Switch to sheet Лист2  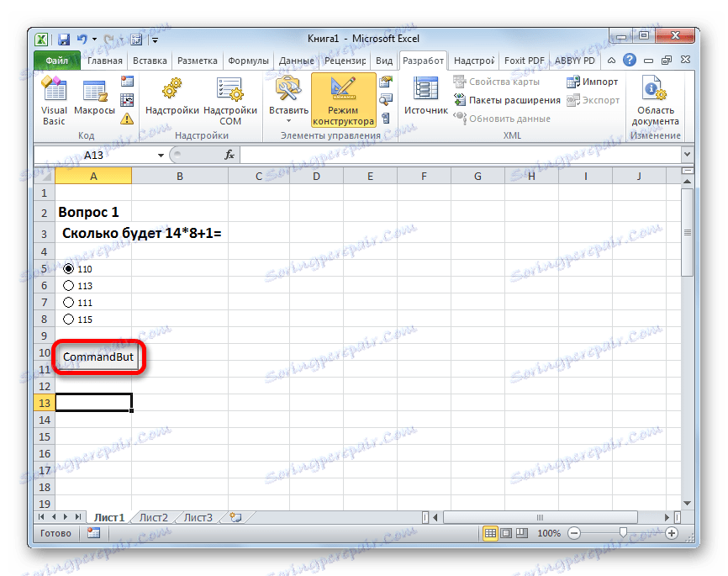tap(154, 517)
